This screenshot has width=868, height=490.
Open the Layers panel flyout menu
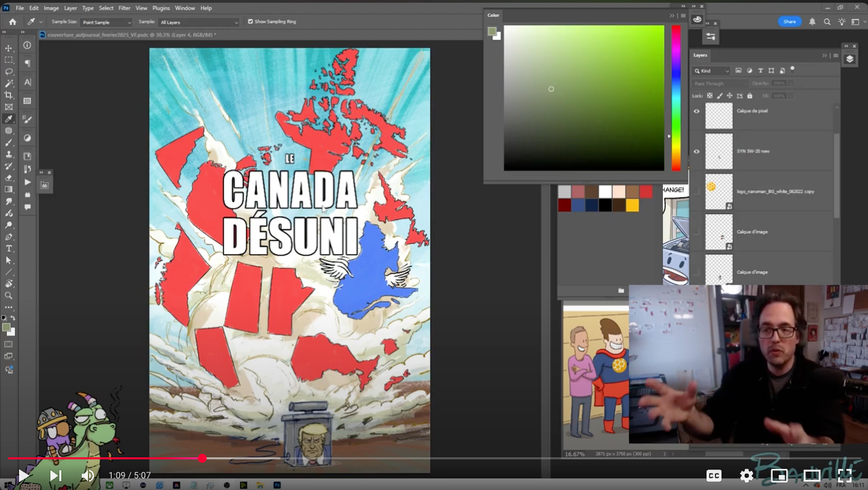pos(835,55)
